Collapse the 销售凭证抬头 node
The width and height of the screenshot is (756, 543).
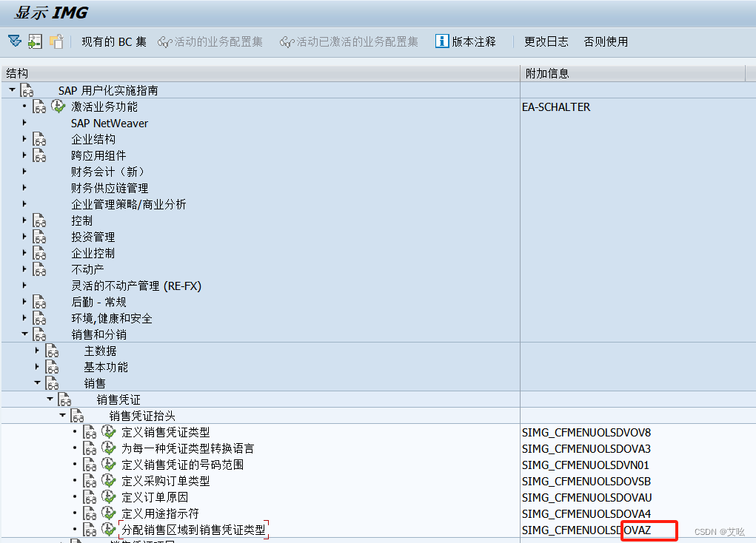(62, 415)
